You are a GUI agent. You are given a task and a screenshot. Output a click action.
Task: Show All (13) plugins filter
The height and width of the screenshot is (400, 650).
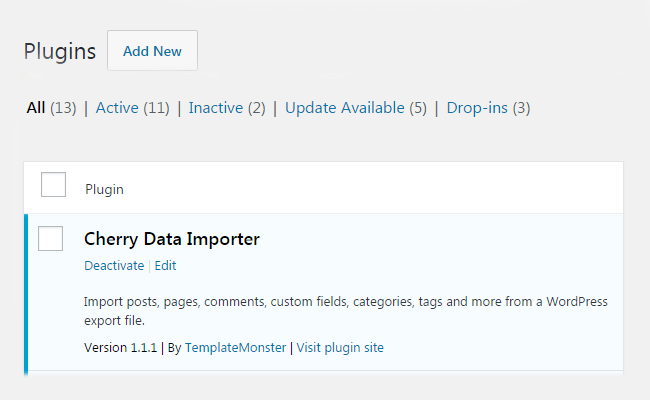[x=51, y=108]
